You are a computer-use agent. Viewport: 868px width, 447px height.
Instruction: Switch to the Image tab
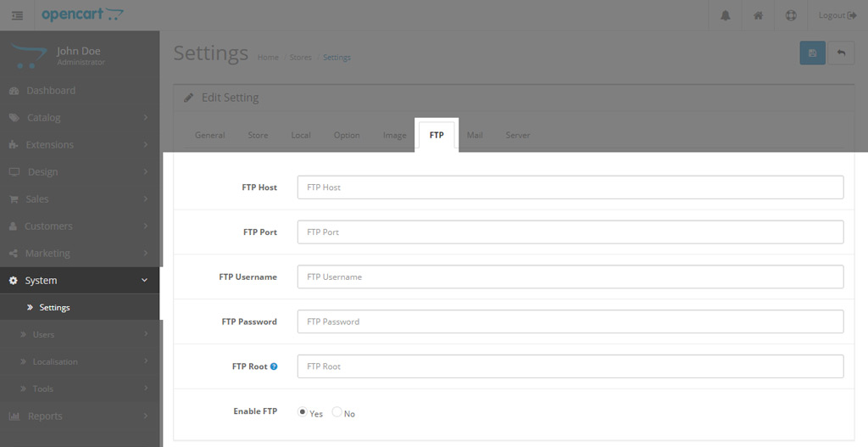(x=395, y=135)
